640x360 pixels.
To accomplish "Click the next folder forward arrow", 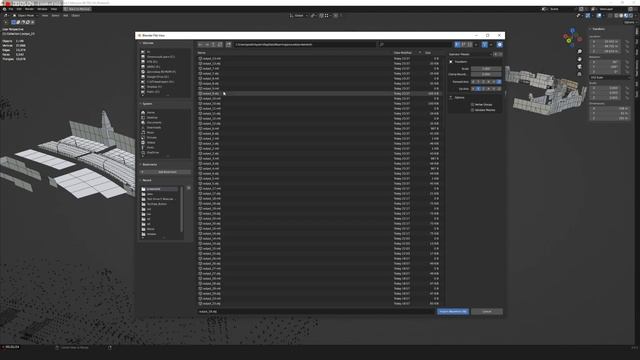I will tap(207, 44).
